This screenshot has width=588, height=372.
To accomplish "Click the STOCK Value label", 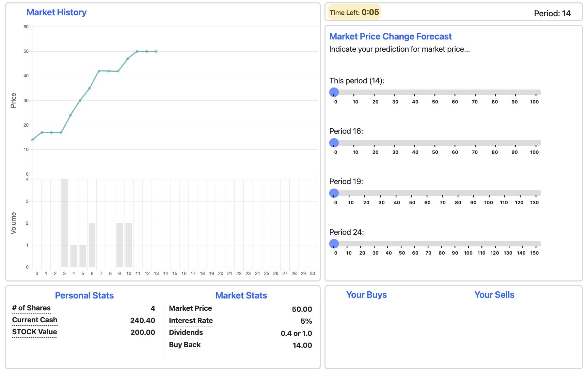I will point(34,332).
